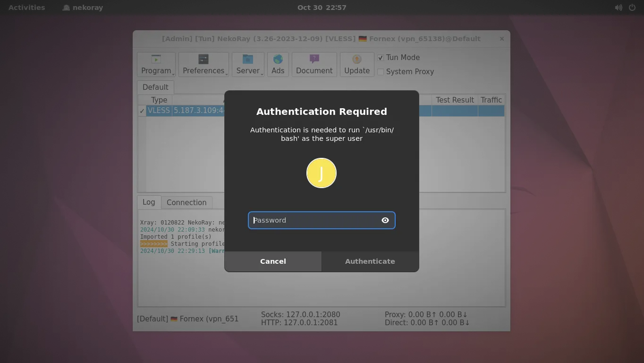The image size is (644, 363).
Task: Open the Activities overview
Action: 27,8
